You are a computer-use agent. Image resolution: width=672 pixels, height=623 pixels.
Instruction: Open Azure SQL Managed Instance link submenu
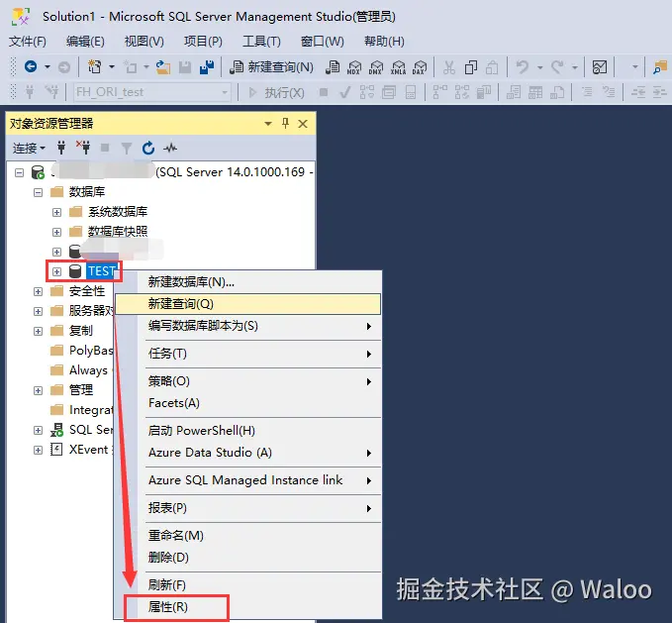tap(248, 480)
